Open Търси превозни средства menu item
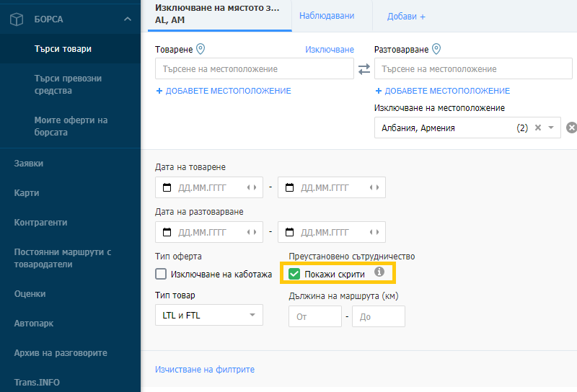Viewport: 577px width, 392px height. [x=68, y=84]
